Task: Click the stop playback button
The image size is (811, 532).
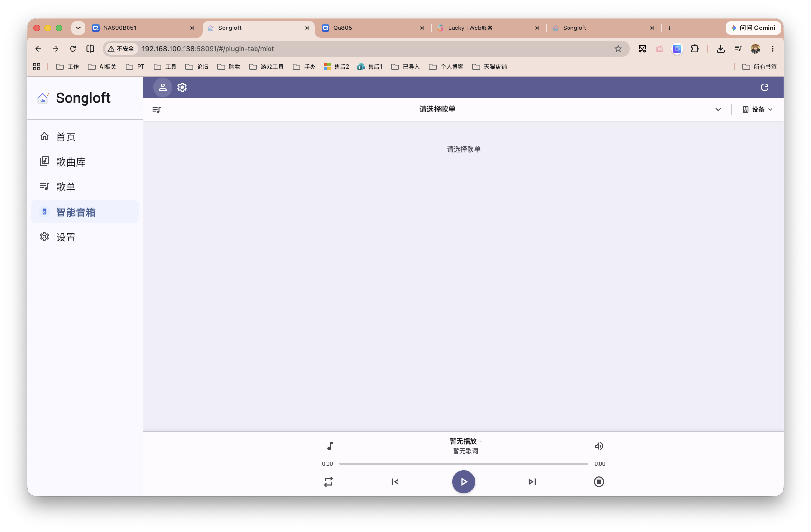Action: click(x=599, y=482)
